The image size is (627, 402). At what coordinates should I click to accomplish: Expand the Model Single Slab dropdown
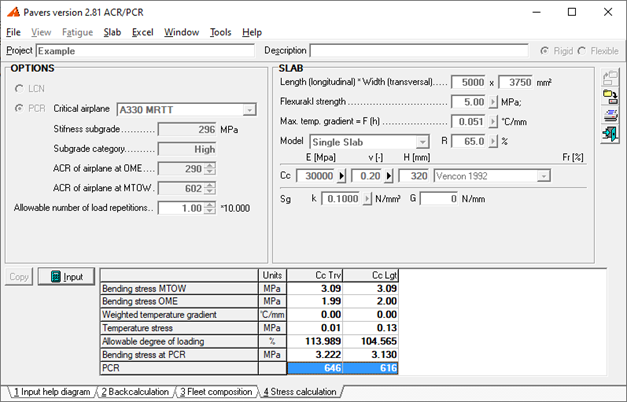422,142
